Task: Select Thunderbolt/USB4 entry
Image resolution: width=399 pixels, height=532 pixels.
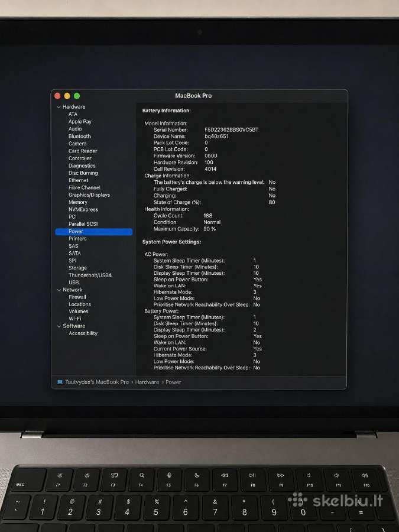Action: point(90,275)
